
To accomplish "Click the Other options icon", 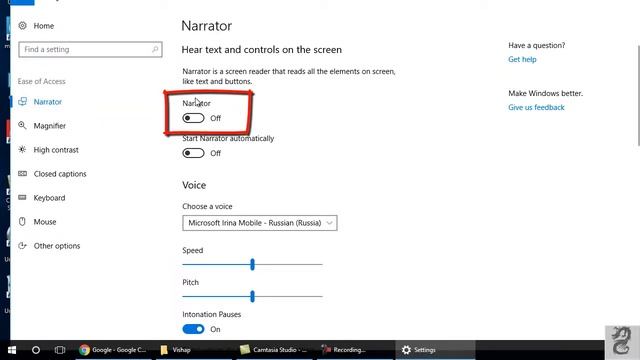I will pyautogui.click(x=22, y=246).
